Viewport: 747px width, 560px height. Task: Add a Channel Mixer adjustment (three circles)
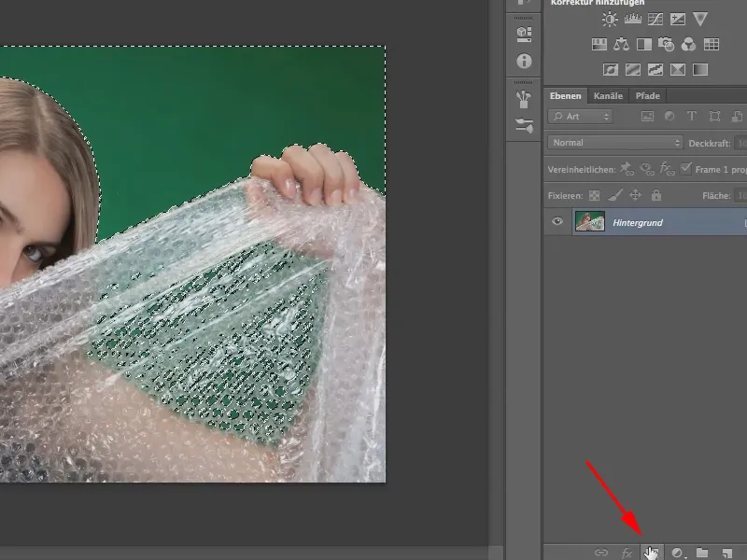pos(688,44)
